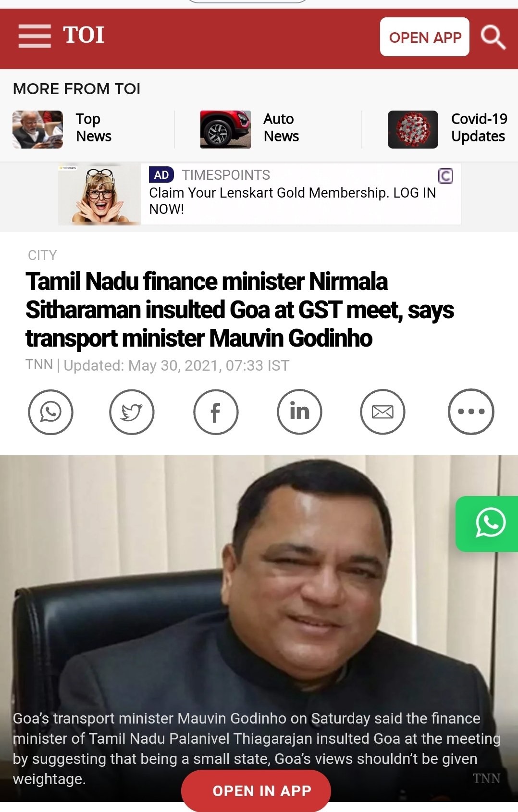Screen dimensions: 518x812
Task: Open the hamburger navigation menu
Action: click(35, 37)
